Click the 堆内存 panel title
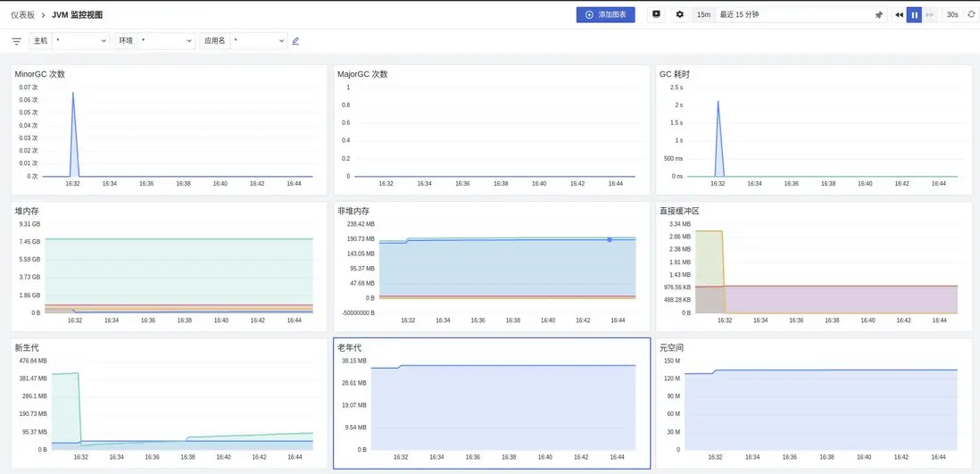The width and height of the screenshot is (980, 474). pyautogui.click(x=27, y=211)
